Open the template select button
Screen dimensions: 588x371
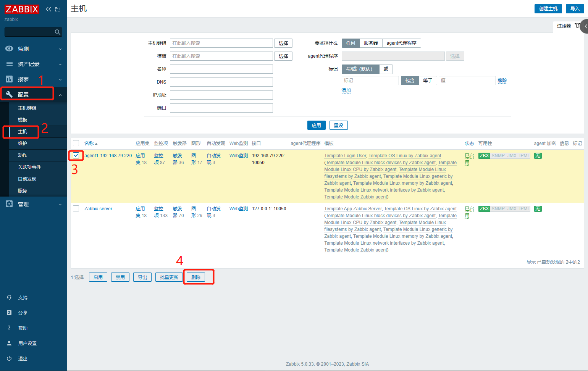(x=283, y=56)
